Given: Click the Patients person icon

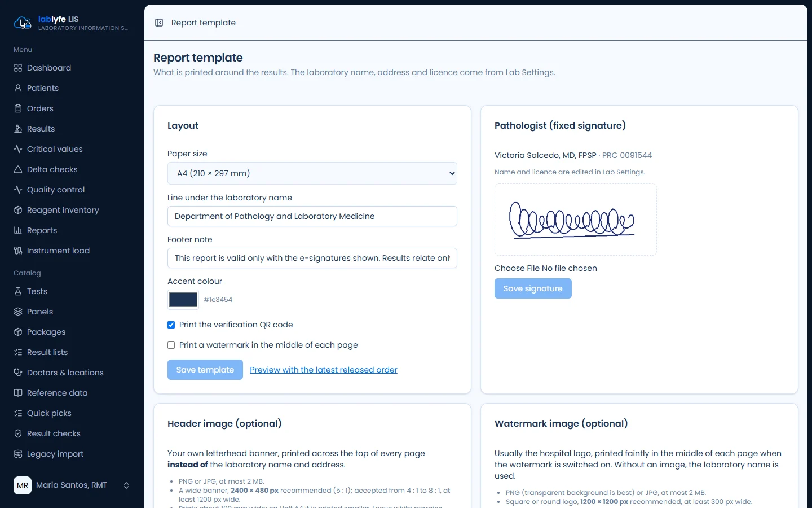Looking at the screenshot, I should click(x=18, y=88).
